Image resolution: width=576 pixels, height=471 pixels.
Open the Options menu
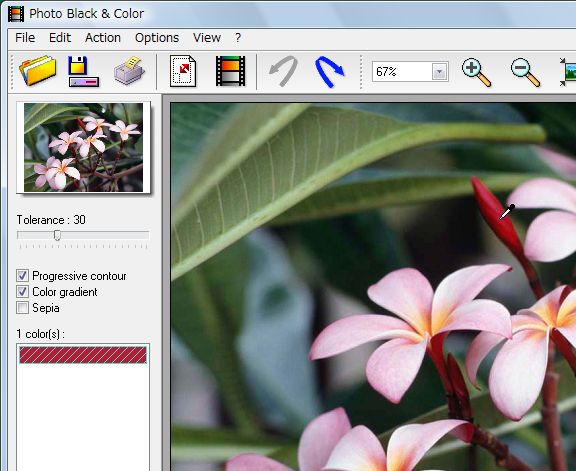point(157,38)
